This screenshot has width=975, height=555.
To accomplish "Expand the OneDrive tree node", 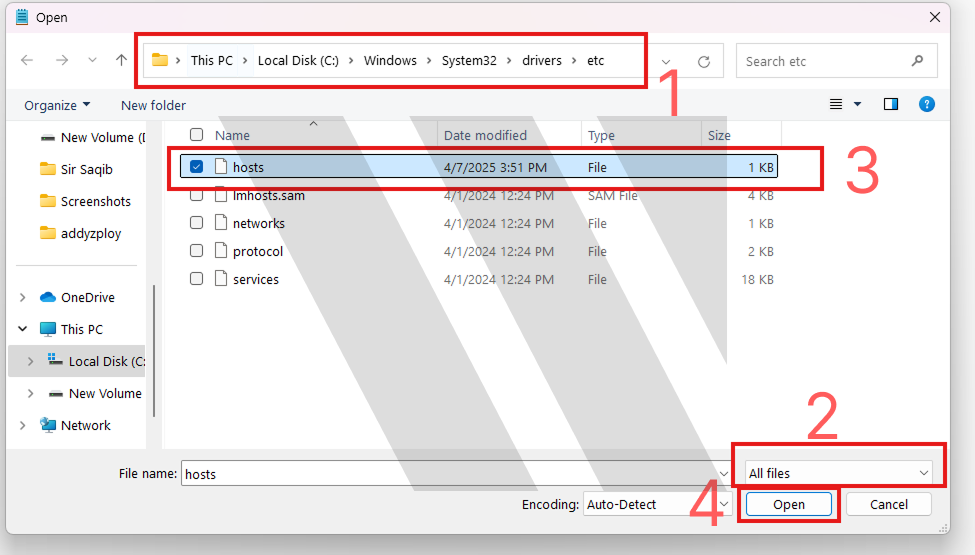I will pyautogui.click(x=23, y=298).
